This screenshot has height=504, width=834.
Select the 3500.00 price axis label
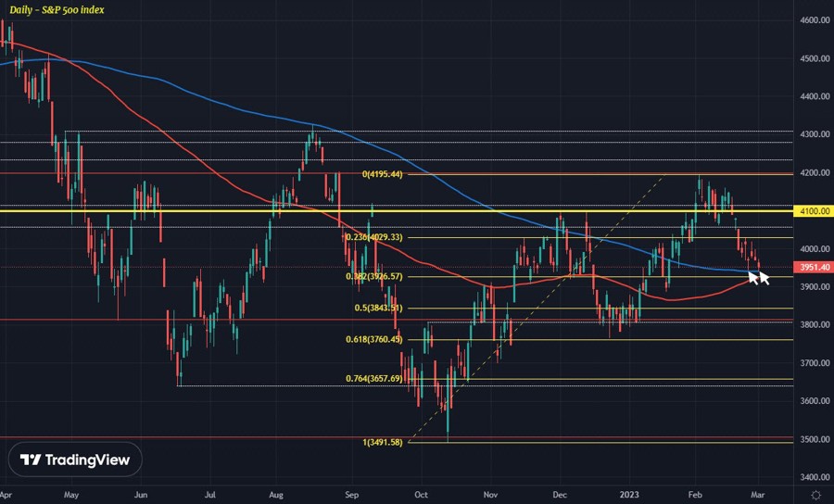coord(815,439)
